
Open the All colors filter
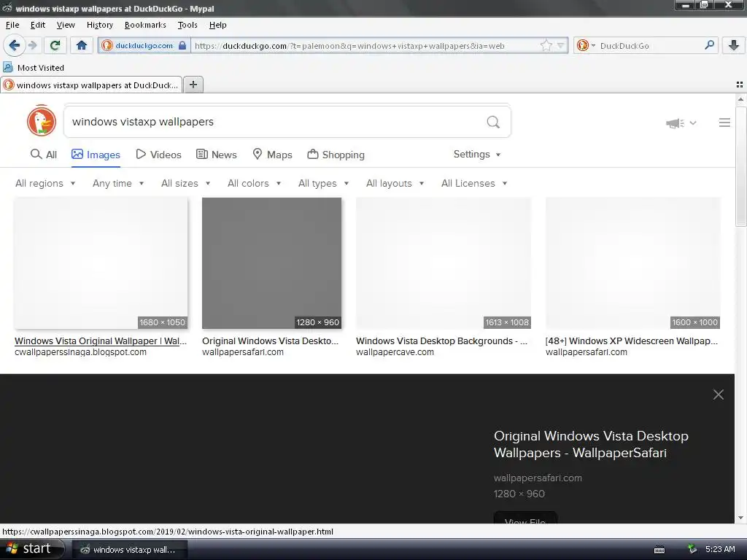pos(255,183)
